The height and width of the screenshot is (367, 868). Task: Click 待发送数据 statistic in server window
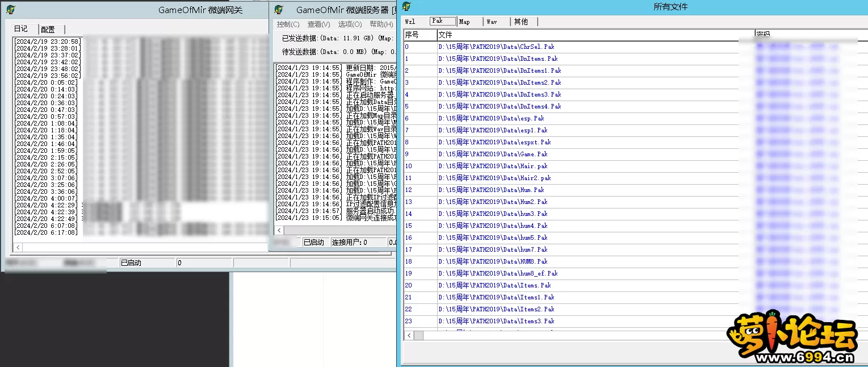pyautogui.click(x=339, y=52)
